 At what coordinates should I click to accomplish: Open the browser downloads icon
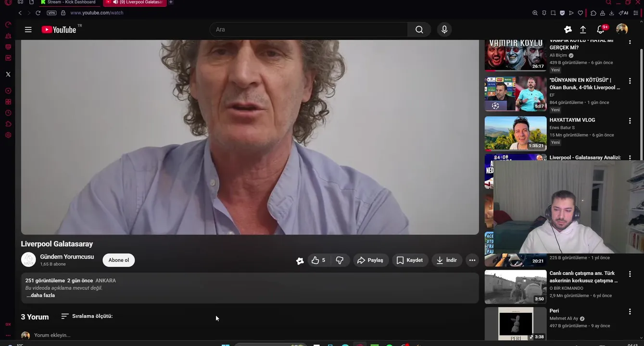tap(612, 13)
